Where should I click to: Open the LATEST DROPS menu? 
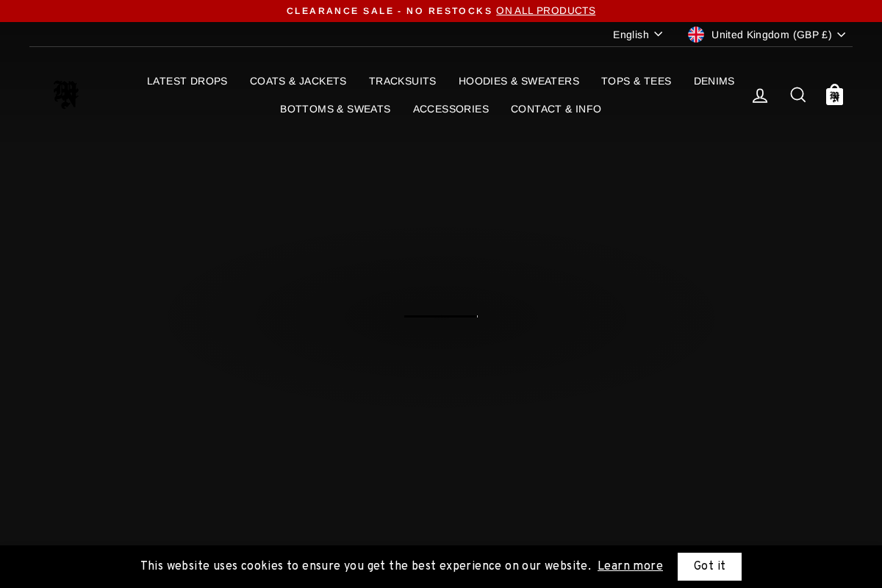(x=187, y=81)
